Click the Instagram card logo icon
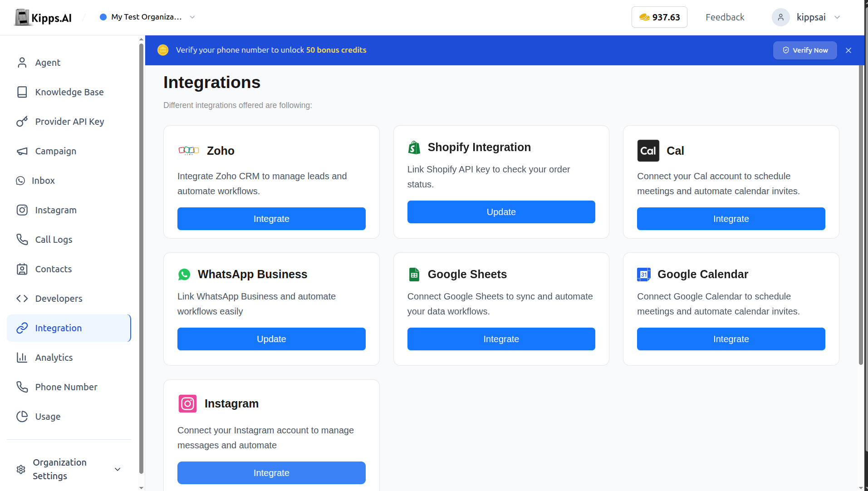This screenshot has width=868, height=491. click(187, 403)
